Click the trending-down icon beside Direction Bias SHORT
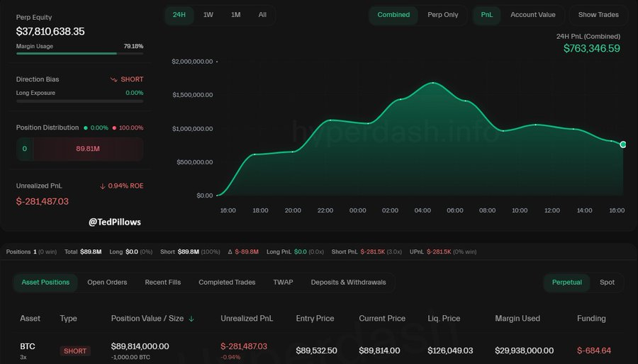 113,79
